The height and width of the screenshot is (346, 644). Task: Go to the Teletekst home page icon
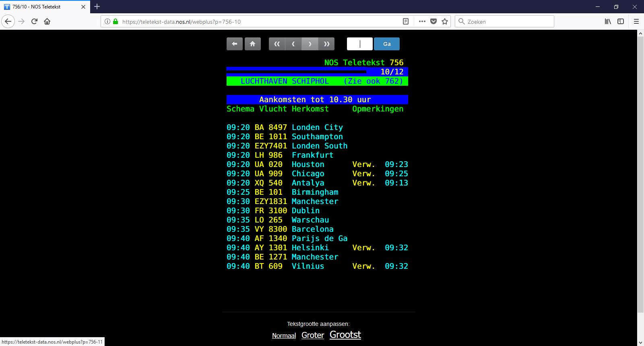(x=252, y=44)
